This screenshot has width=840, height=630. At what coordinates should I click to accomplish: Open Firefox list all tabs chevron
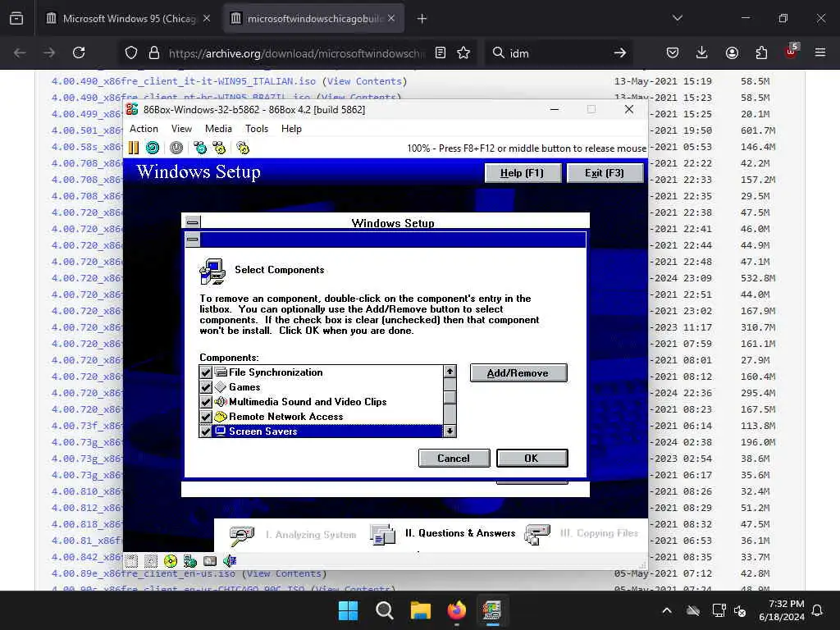coord(678,18)
